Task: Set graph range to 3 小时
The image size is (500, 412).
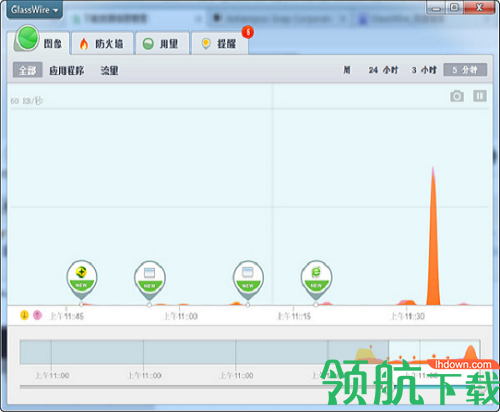Action: [424, 70]
